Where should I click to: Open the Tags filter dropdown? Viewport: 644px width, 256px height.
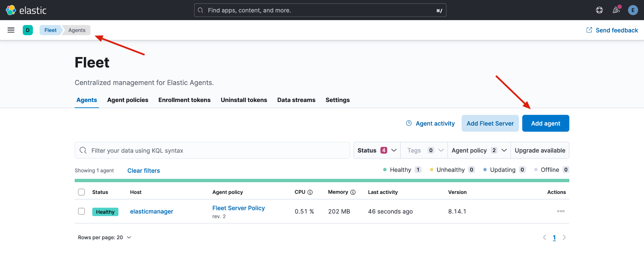click(x=424, y=150)
